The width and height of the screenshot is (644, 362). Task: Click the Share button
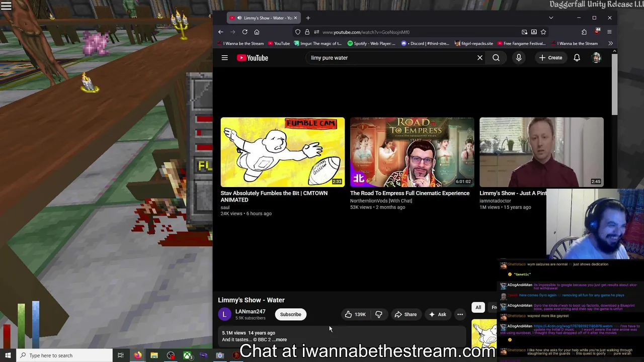click(406, 315)
